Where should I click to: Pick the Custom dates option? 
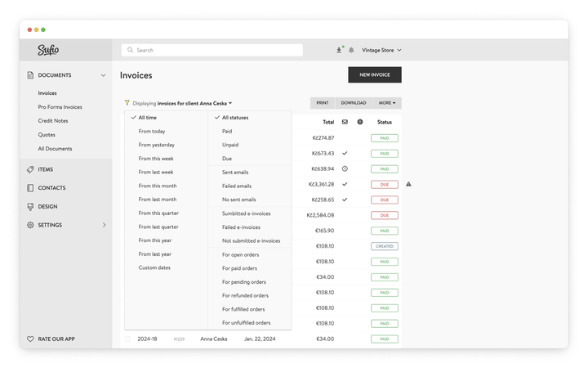(x=154, y=267)
